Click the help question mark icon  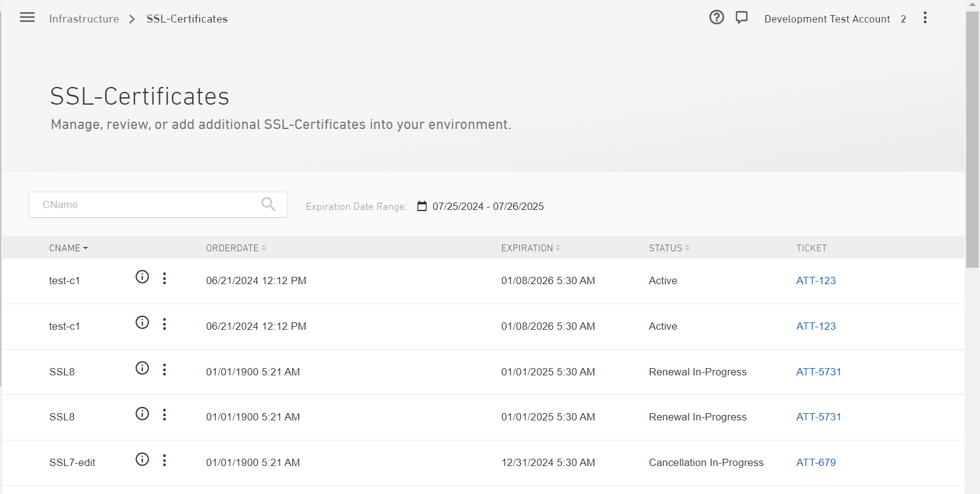point(717,18)
